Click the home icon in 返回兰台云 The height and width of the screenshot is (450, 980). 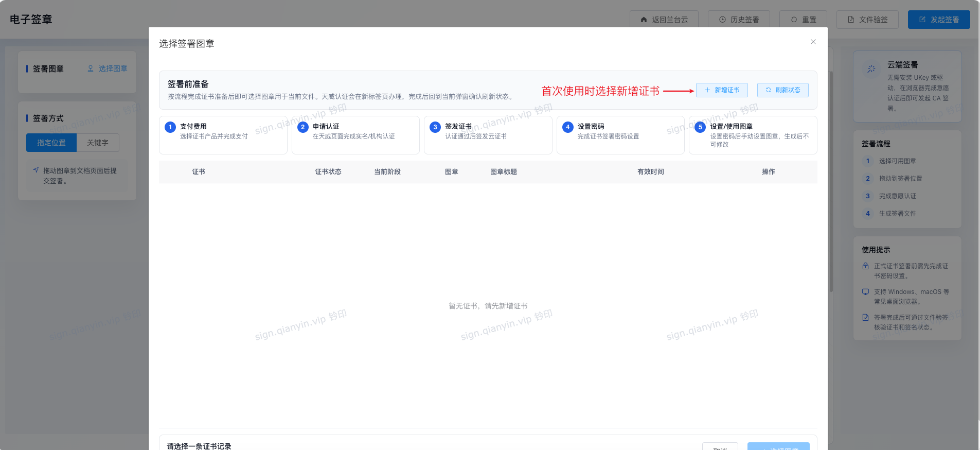pyautogui.click(x=644, y=20)
